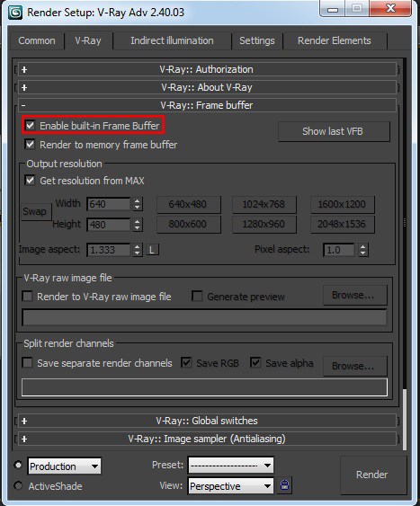Open the Preset dropdown
Viewport: 420px width, 506px height.
click(x=231, y=465)
